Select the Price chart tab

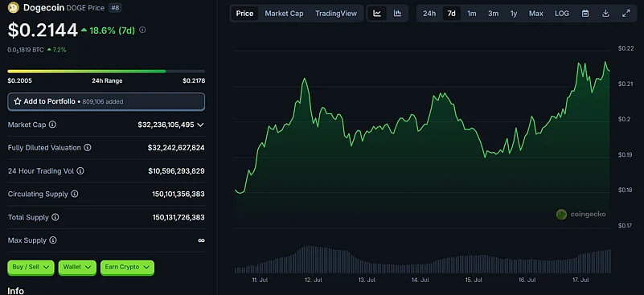[x=244, y=14]
